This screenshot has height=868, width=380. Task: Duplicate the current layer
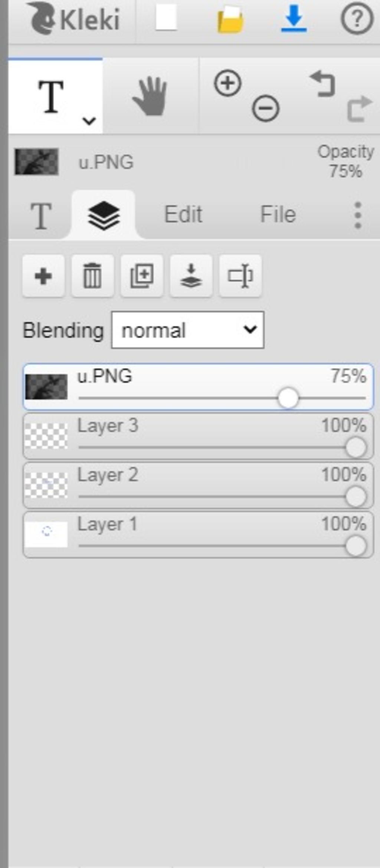pos(142,276)
